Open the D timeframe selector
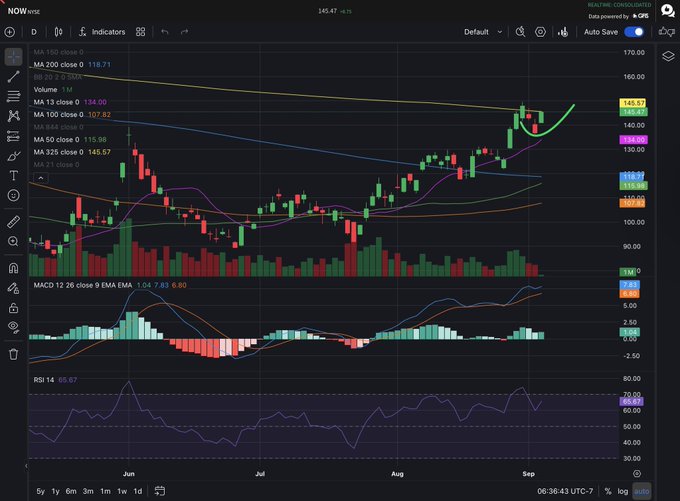This screenshot has width=680, height=501. [x=34, y=32]
